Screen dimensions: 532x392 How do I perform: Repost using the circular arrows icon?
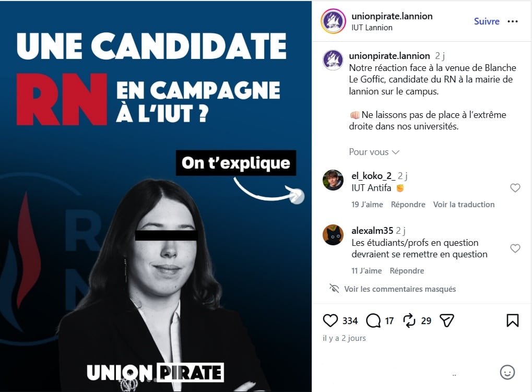(x=409, y=320)
